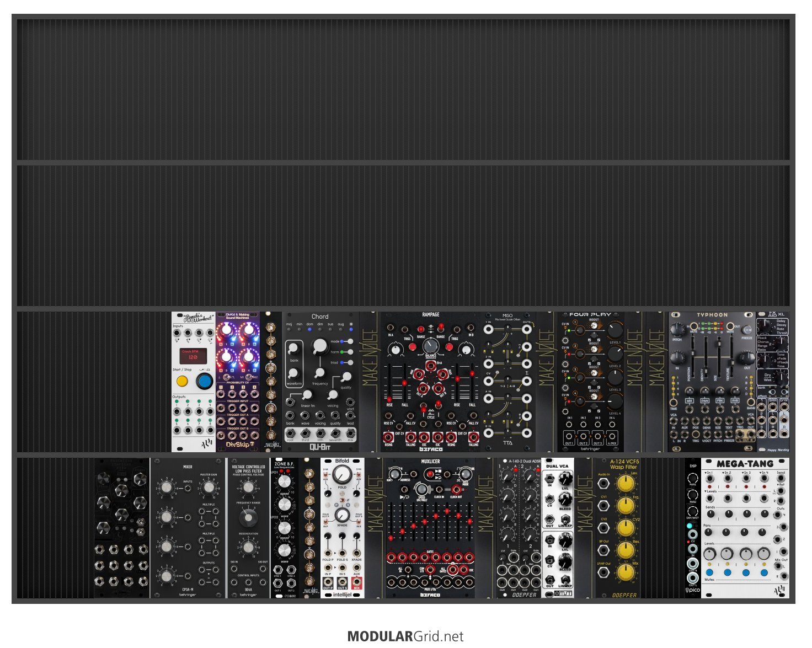812x648 pixels.
Task: Click the red play/stop button on Muxlicer
Action: (x=430, y=474)
